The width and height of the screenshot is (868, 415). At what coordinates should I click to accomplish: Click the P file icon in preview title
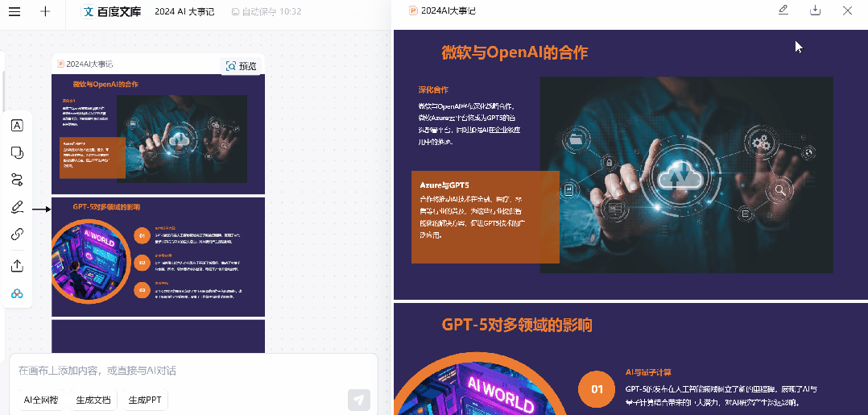coord(413,10)
